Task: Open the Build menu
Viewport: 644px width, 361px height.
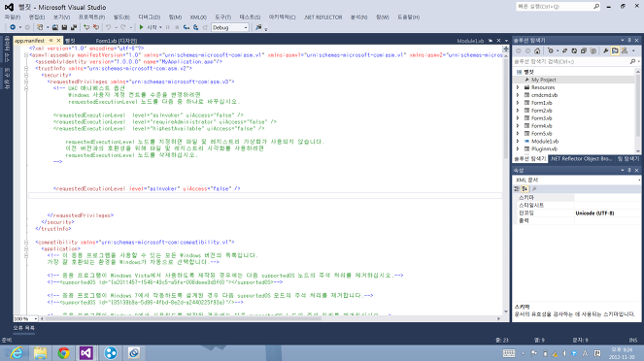Action: pyautogui.click(x=121, y=17)
